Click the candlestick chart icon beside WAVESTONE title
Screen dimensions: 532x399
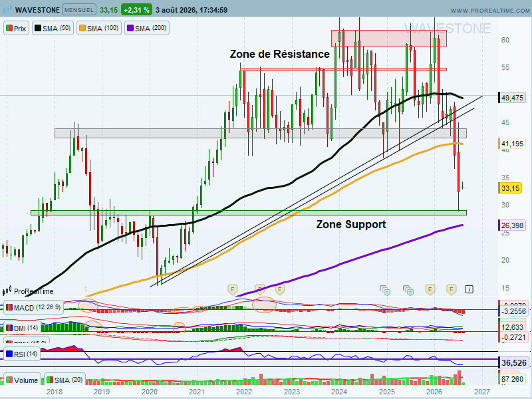[7, 10]
